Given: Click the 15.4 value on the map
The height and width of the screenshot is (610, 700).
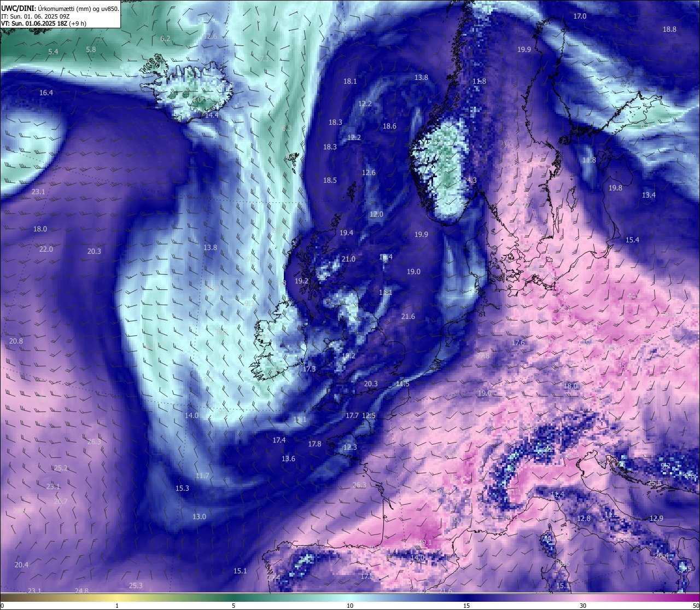Looking at the screenshot, I should point(632,240).
